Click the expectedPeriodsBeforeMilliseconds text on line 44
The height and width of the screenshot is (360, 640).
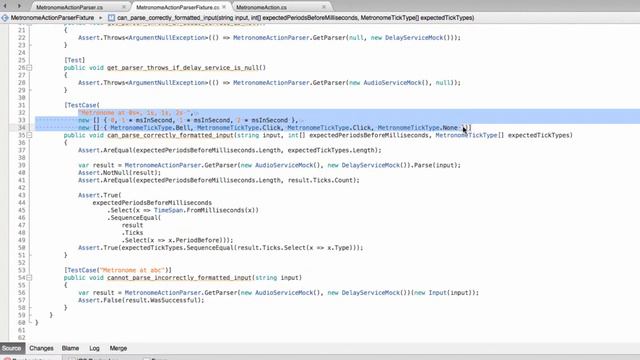(152, 203)
